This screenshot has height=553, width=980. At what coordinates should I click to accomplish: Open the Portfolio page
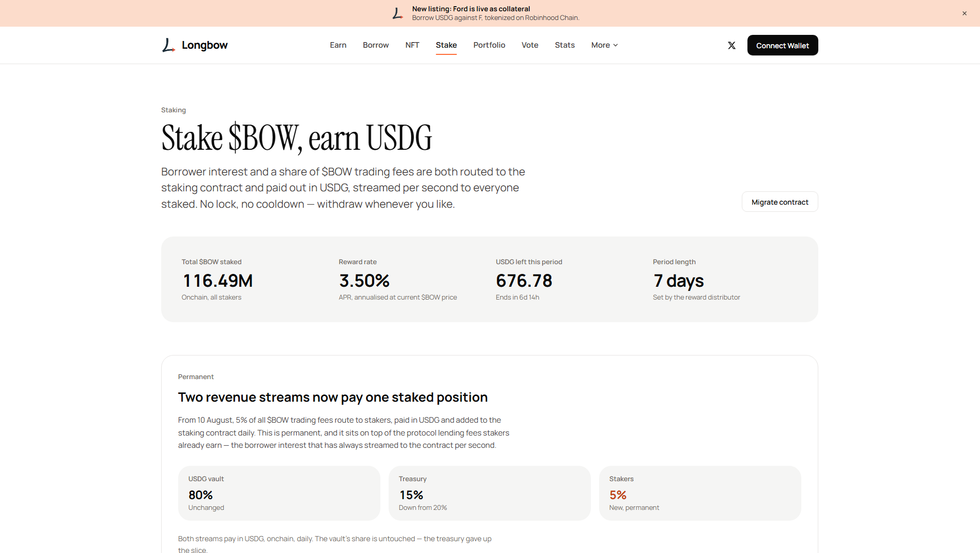tap(489, 45)
